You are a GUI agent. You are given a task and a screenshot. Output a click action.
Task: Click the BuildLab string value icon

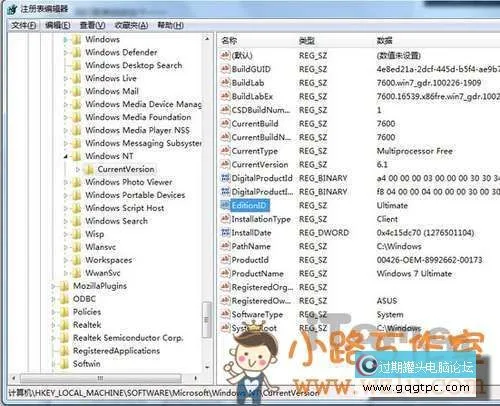click(x=225, y=83)
